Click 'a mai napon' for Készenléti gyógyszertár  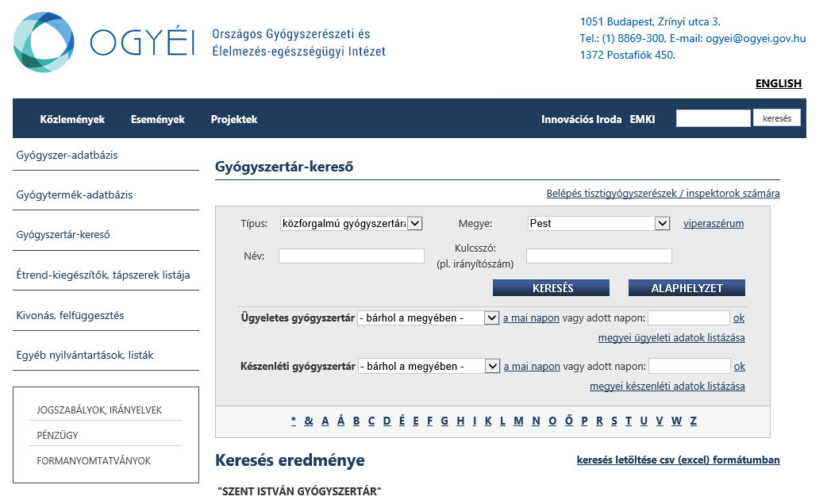click(532, 366)
